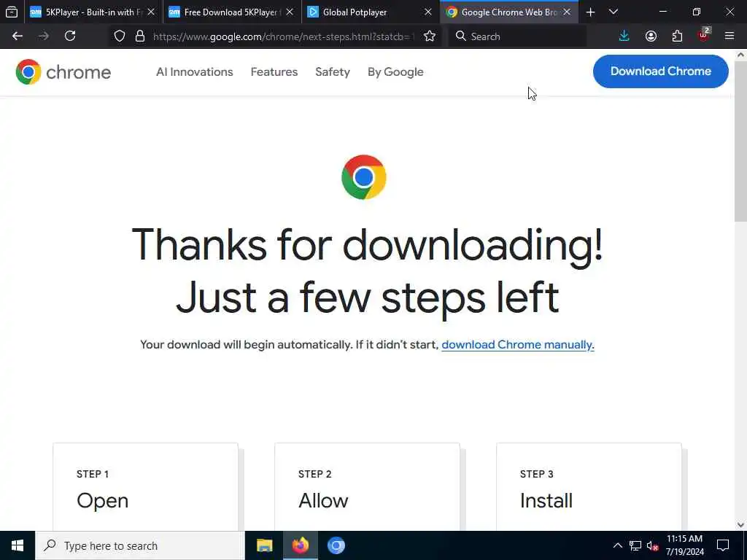Open the Features menu item
Viewport: 747px width, 560px height.
click(274, 72)
